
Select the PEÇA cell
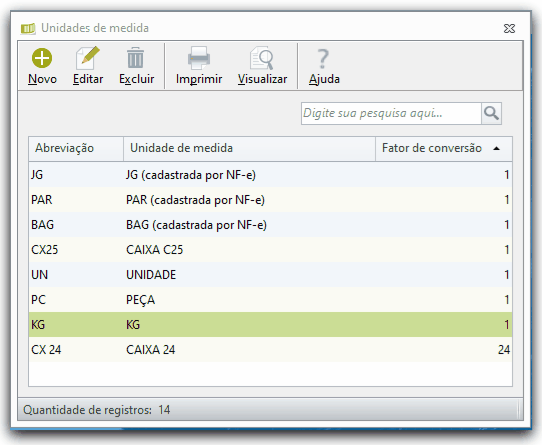pos(249,299)
